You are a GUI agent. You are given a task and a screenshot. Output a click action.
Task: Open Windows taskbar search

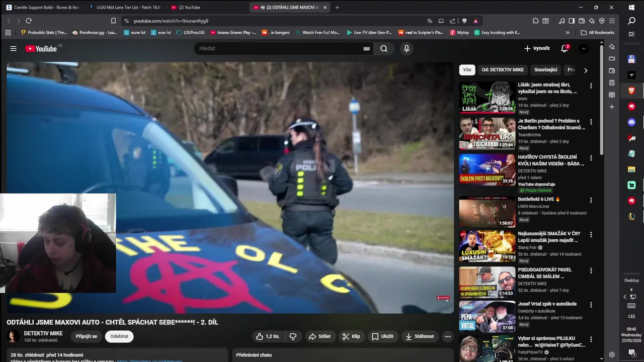631,21
